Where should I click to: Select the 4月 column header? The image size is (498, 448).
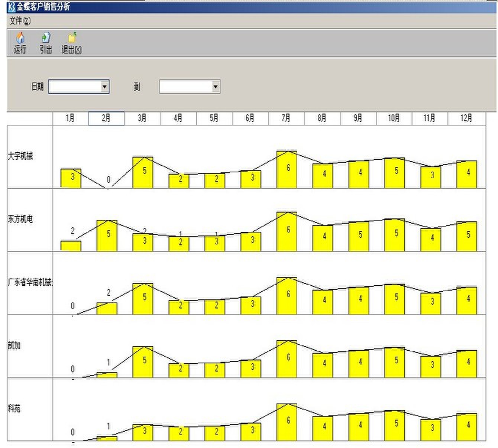pyautogui.click(x=178, y=118)
